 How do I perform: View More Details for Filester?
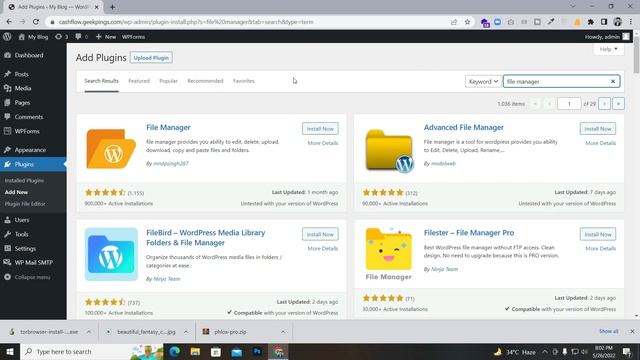point(600,249)
